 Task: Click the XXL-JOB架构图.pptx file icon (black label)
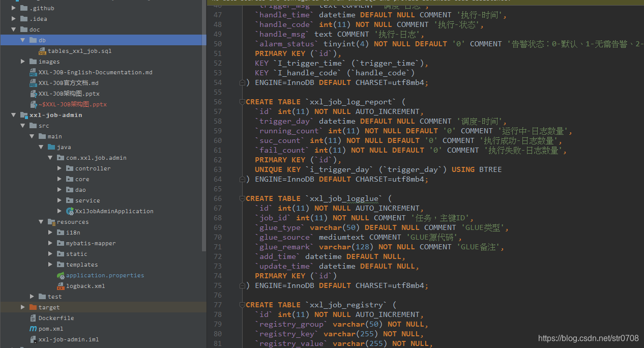point(33,94)
